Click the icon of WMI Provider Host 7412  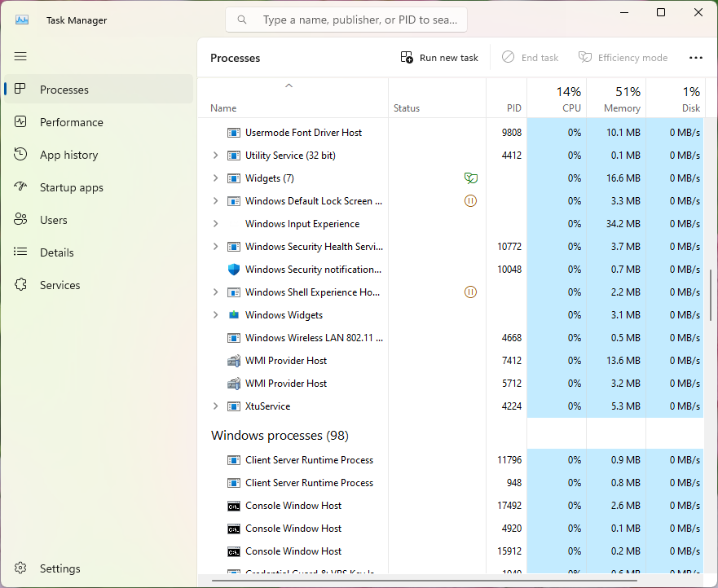click(234, 361)
